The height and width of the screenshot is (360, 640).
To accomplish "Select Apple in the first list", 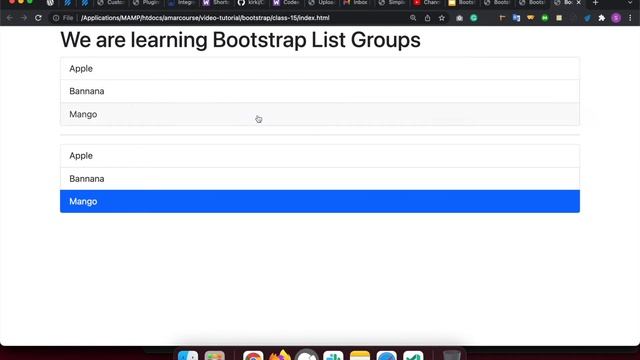I will pyautogui.click(x=320, y=69).
